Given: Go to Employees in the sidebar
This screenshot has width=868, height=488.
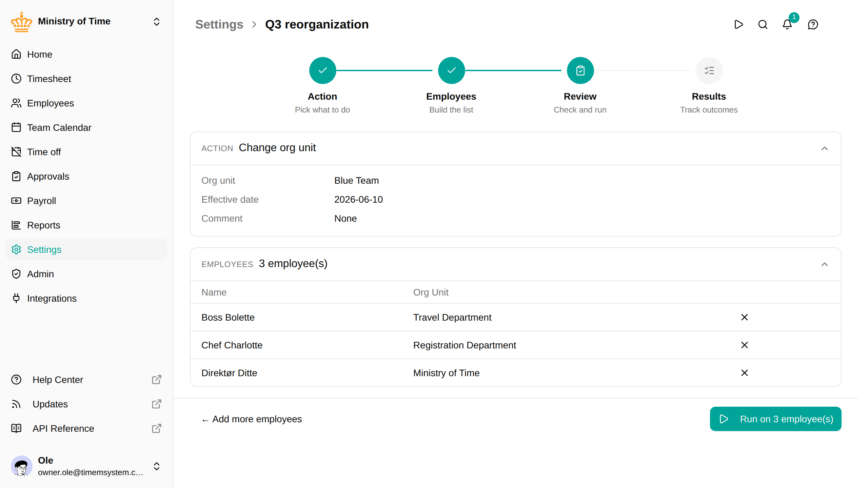Looking at the screenshot, I should coord(86,103).
